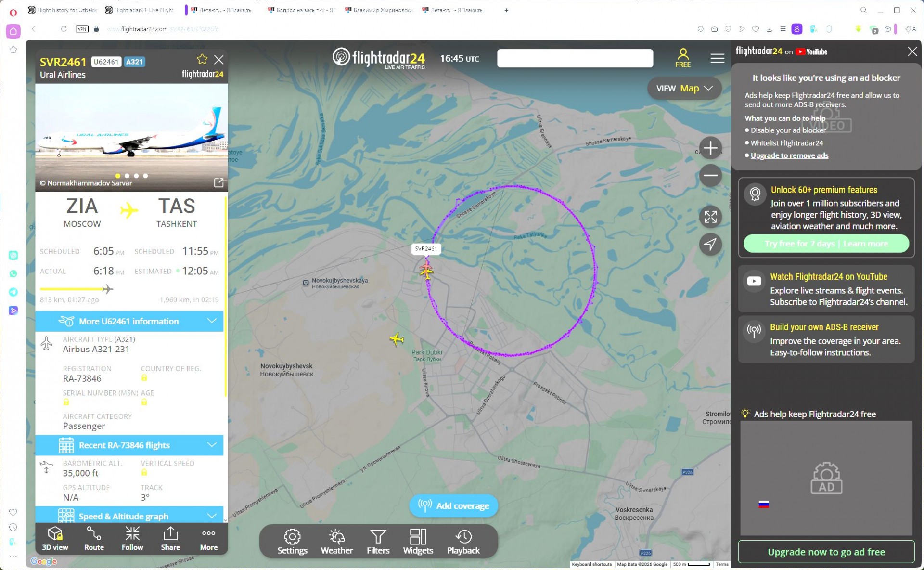The height and width of the screenshot is (570, 924).
Task: Center map on my location
Action: point(710,244)
